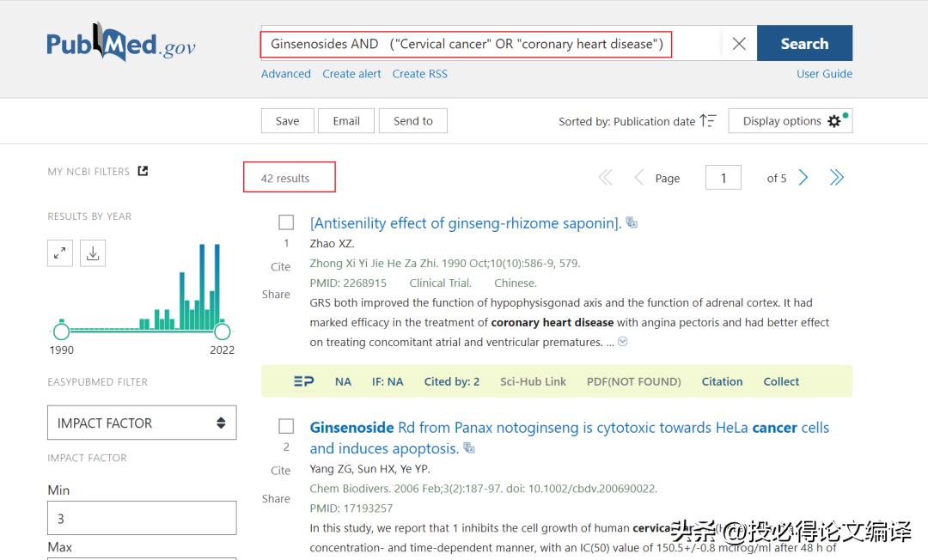Go to the previous results page
Screen dimensions: 928x560
tap(638, 178)
